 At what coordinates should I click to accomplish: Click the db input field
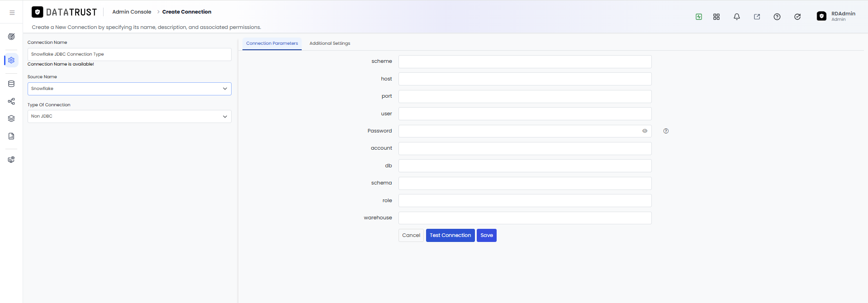(525, 166)
